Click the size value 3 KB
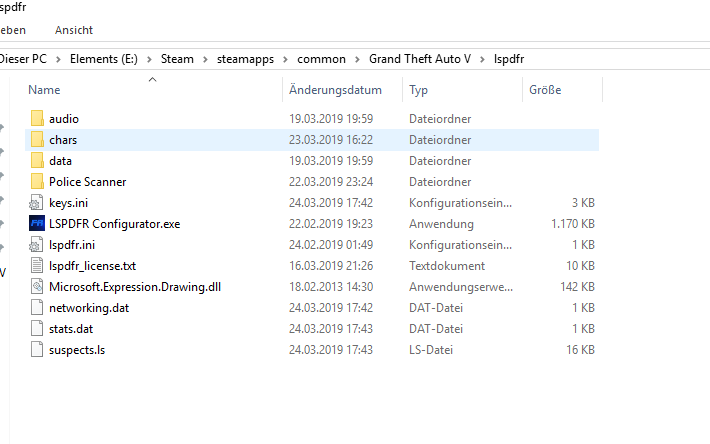This screenshot has width=710, height=444. (x=583, y=203)
